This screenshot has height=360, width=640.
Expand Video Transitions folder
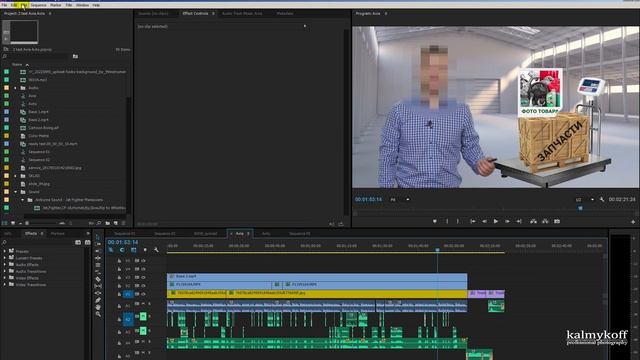pyautogui.click(x=5, y=284)
